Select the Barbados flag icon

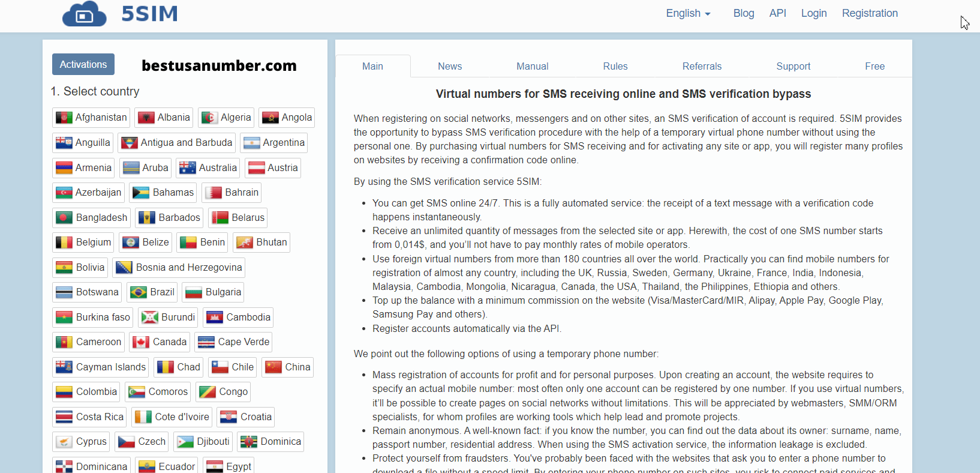coord(147,218)
